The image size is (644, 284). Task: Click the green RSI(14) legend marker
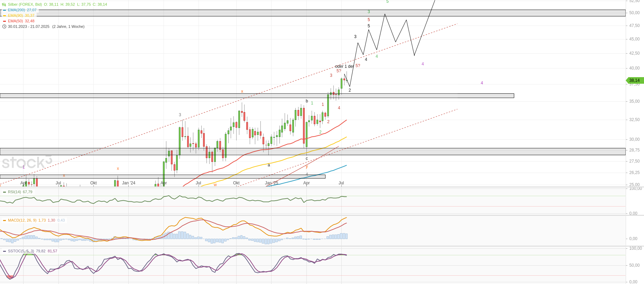4,192
